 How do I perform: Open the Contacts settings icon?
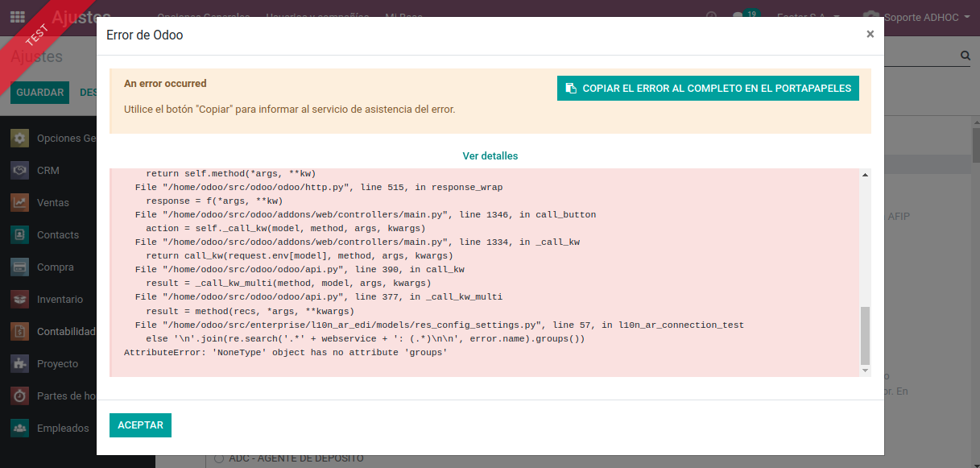coord(20,235)
